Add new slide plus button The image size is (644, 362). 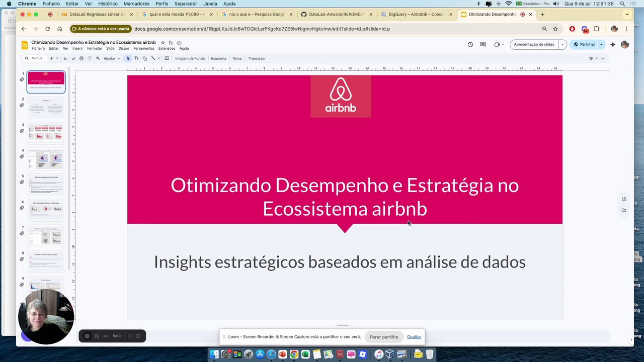(51, 58)
